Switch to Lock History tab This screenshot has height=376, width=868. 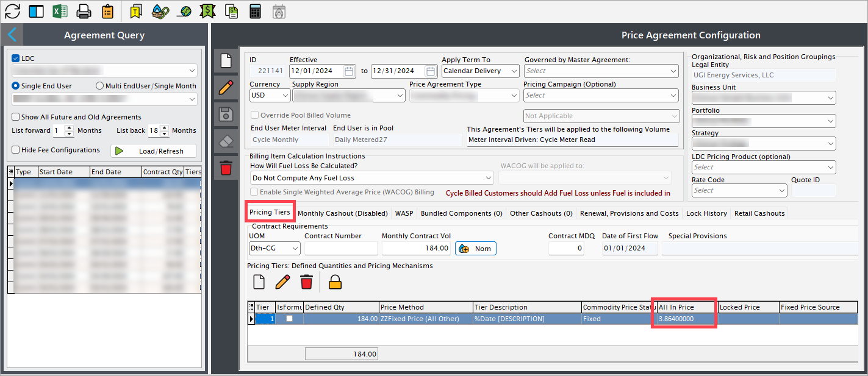[706, 213]
